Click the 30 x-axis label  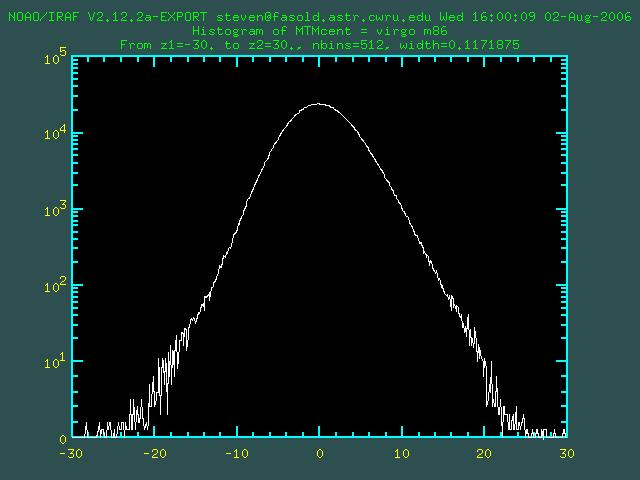(x=567, y=453)
